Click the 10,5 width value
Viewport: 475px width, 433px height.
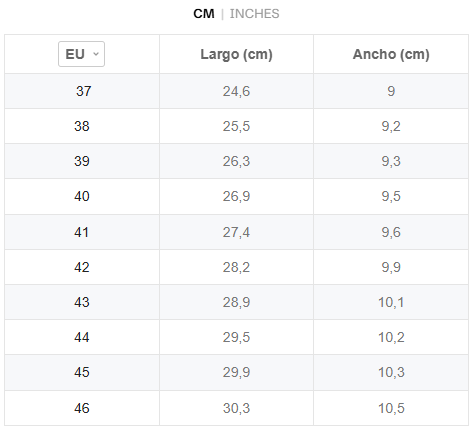(x=391, y=408)
